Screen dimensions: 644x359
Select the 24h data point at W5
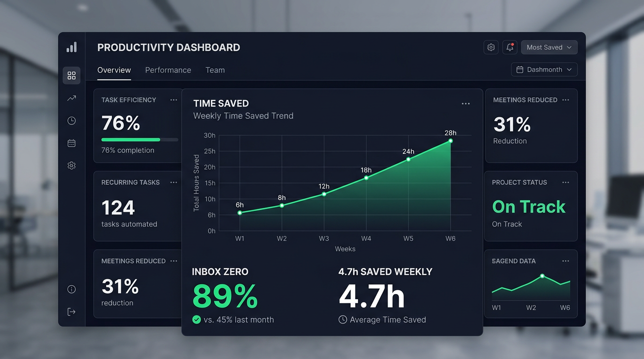point(408,159)
